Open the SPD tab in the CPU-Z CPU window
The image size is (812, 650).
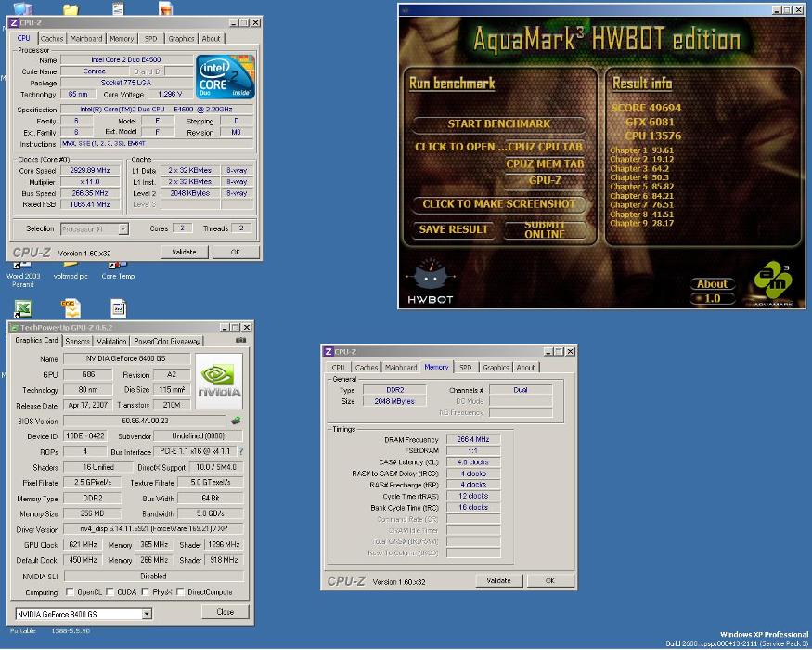tap(150, 38)
